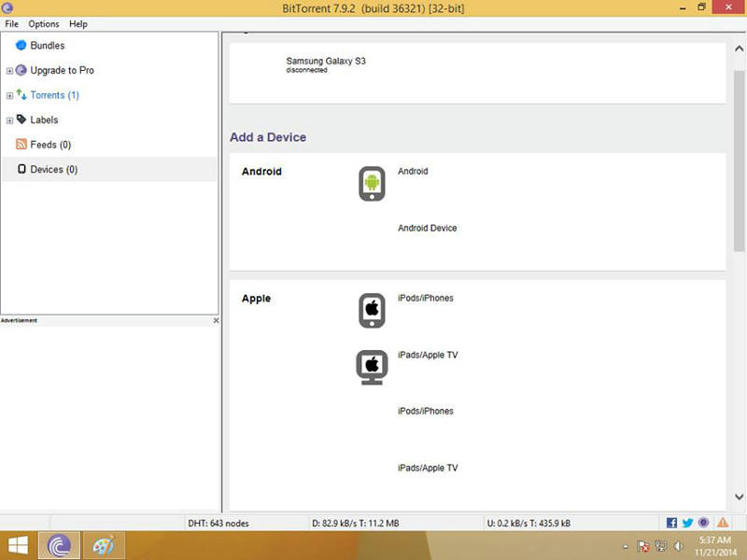Screen dimensions: 747x560
Task: Select Devices (0) in the sidebar
Action: (109, 169)
